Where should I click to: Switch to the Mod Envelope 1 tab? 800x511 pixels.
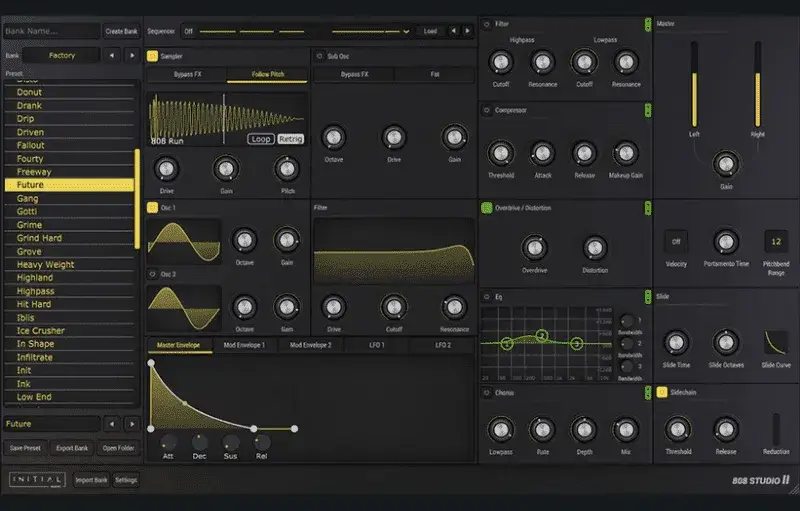(x=244, y=345)
